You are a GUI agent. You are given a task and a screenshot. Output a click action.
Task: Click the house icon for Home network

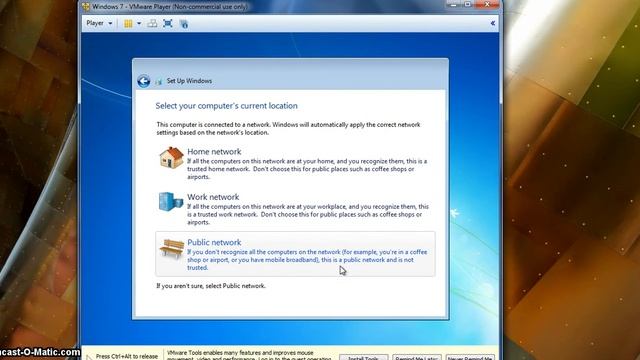pyautogui.click(x=171, y=158)
